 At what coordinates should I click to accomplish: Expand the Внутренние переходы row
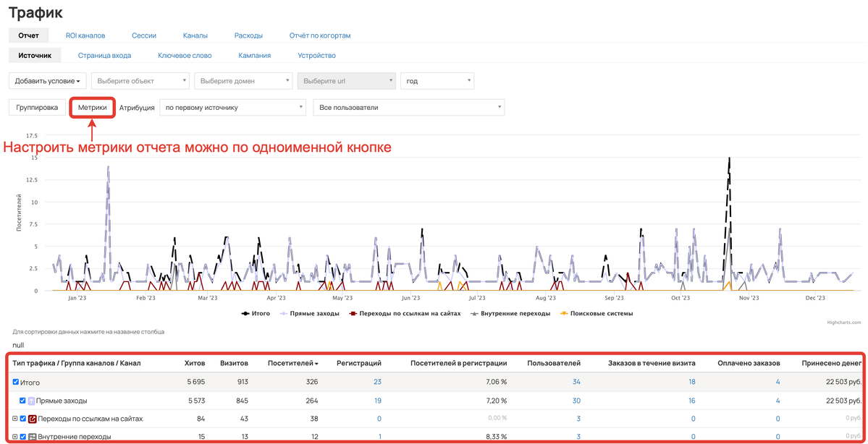[15, 437]
